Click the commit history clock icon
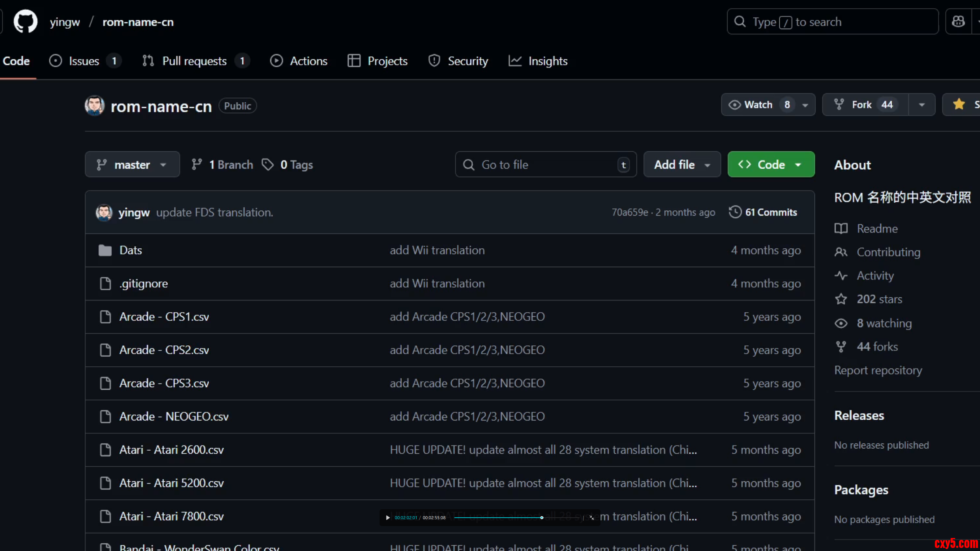Screen dimensions: 980x551 tap(735, 212)
